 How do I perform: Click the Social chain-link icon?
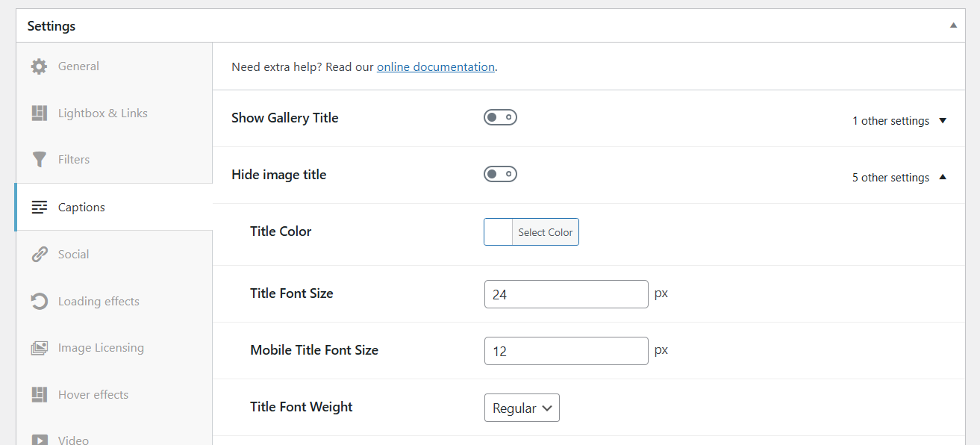click(x=39, y=255)
